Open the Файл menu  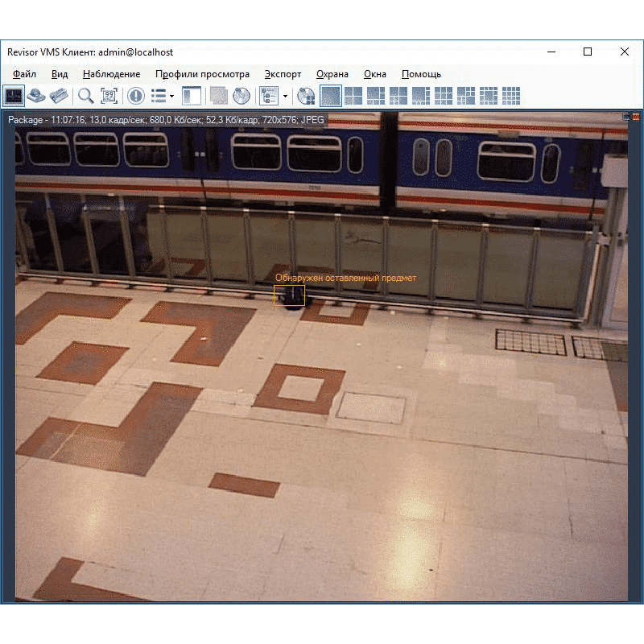coord(24,74)
